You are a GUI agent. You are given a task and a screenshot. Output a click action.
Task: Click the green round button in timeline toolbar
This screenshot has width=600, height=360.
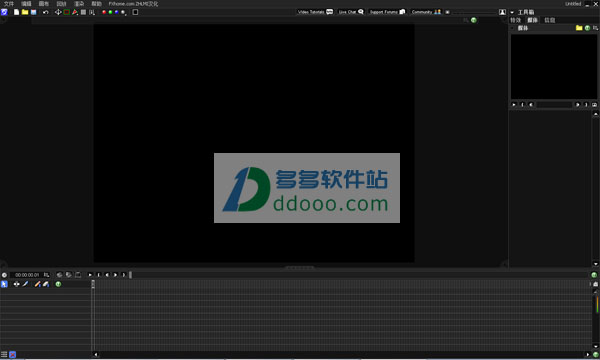point(58,284)
